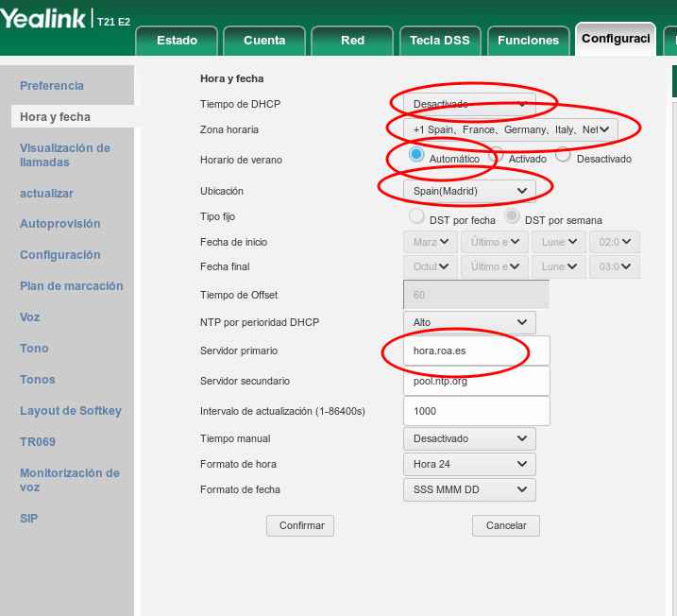Image resolution: width=677 pixels, height=616 pixels.
Task: Navigate to Plan de marcación sidebar item
Action: click(x=71, y=286)
